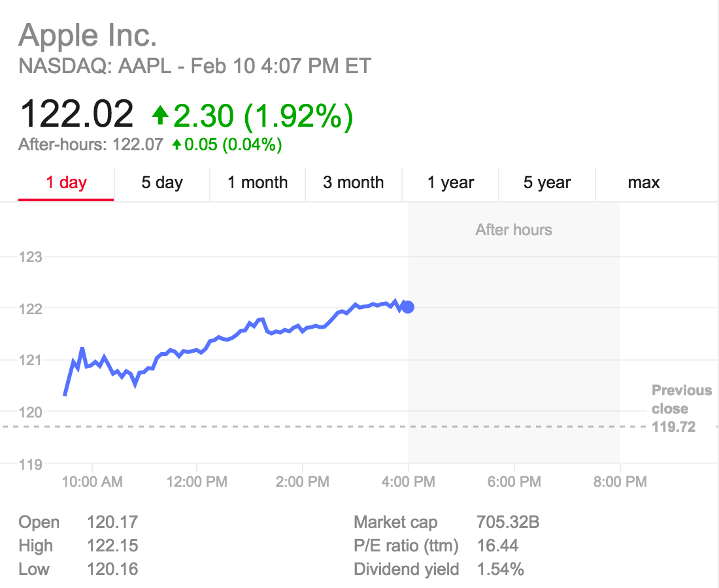
Task: View the 3 month chart
Action: [x=354, y=184]
